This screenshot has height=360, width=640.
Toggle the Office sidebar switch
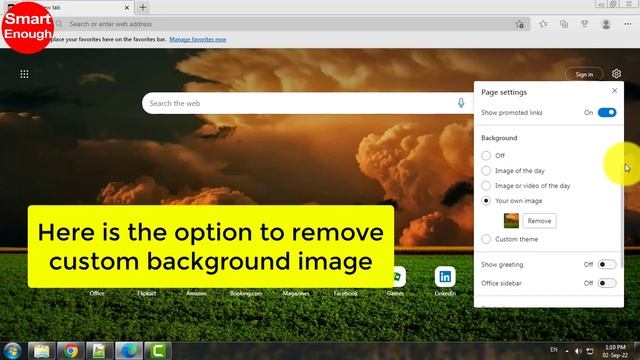click(607, 283)
